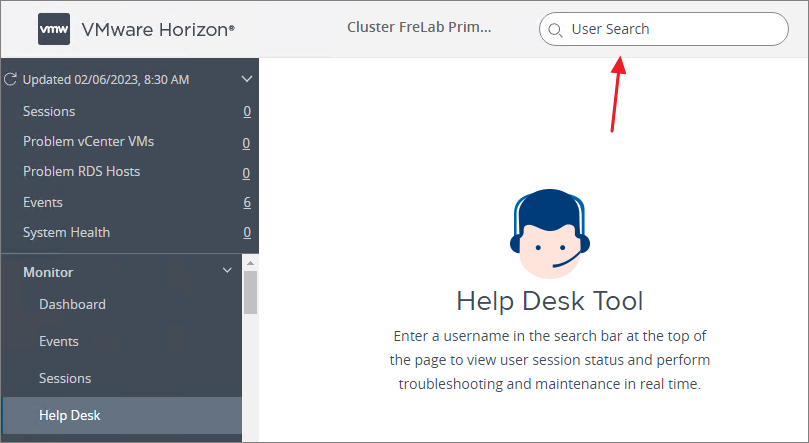Click the sidebar vertical scrollbar thumb
This screenshot has width=809, height=443.
(250, 291)
